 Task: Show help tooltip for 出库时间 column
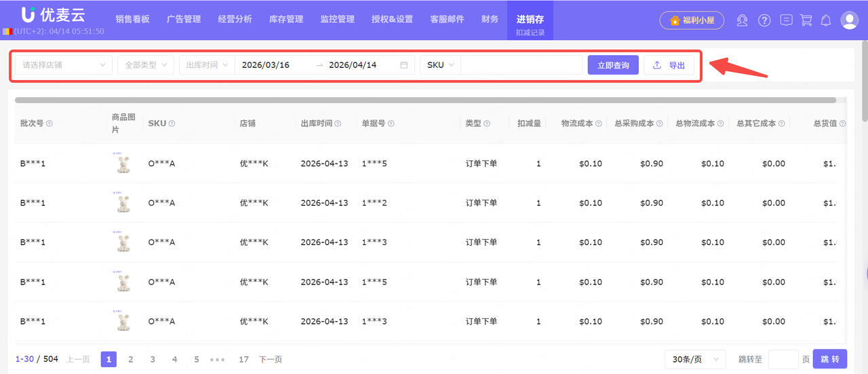click(338, 124)
